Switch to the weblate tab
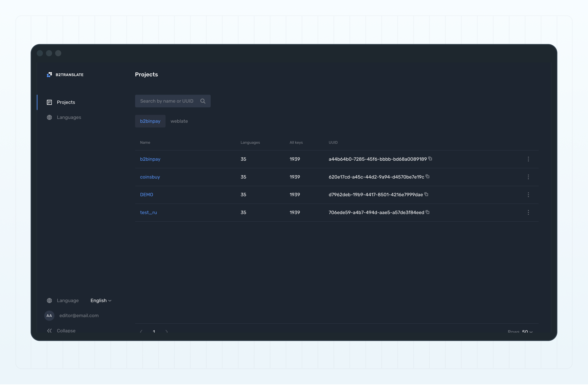The width and height of the screenshot is (588, 385). (179, 121)
